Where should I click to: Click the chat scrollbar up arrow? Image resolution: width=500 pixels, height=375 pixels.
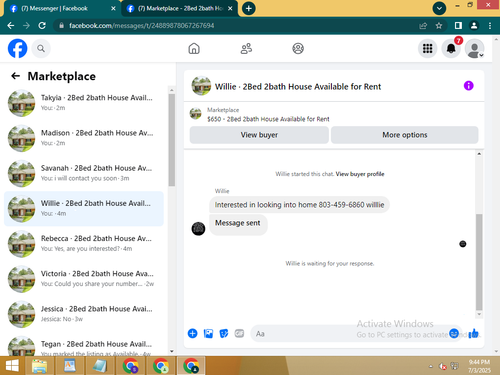479,154
